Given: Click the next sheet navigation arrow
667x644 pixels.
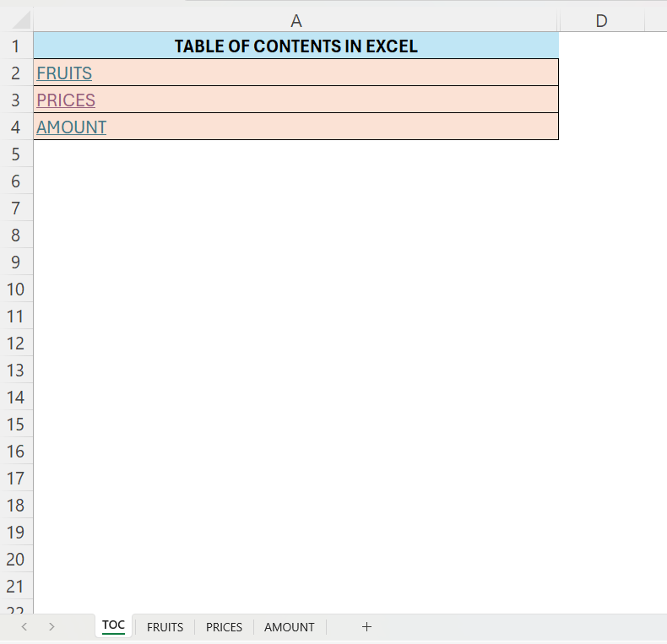Looking at the screenshot, I should coord(52,626).
